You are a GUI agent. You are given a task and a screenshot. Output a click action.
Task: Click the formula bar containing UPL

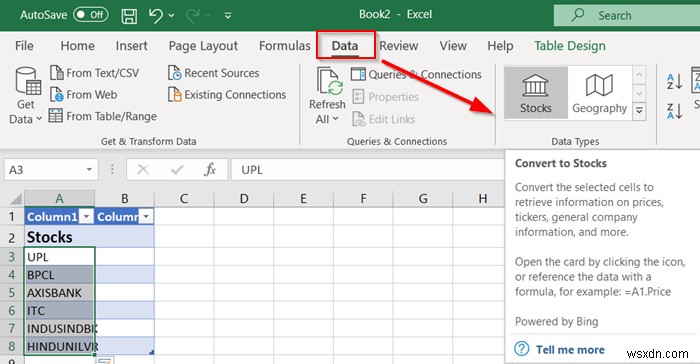[x=368, y=170]
